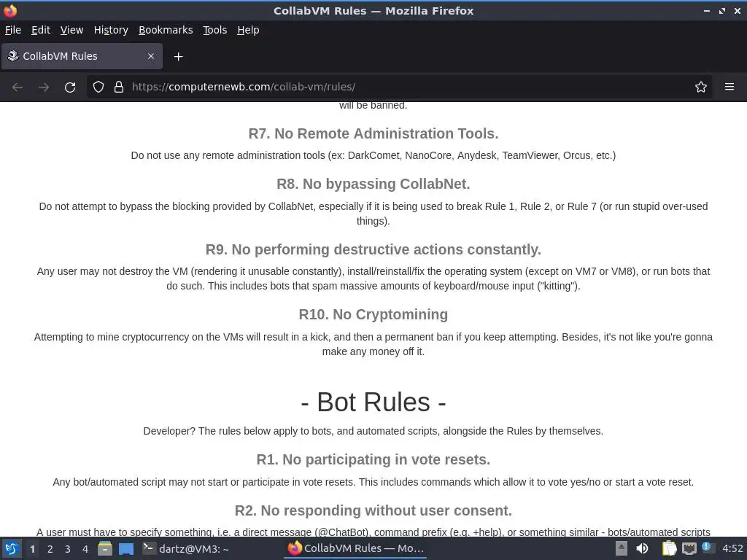The image size is (747, 560).
Task: Open the View menu
Action: [x=71, y=30]
